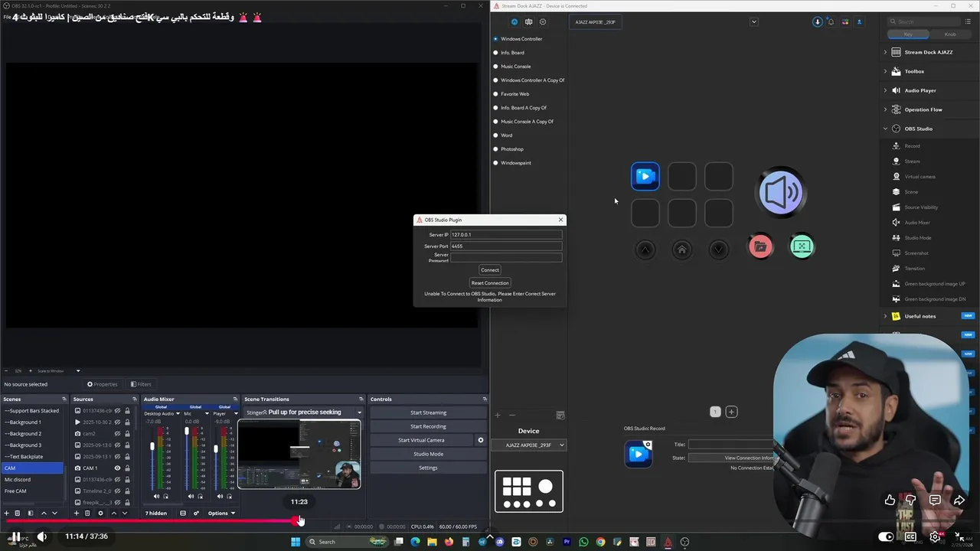Select the Studio Mode action in plugin list
The width and height of the screenshot is (980, 551).
point(918,238)
